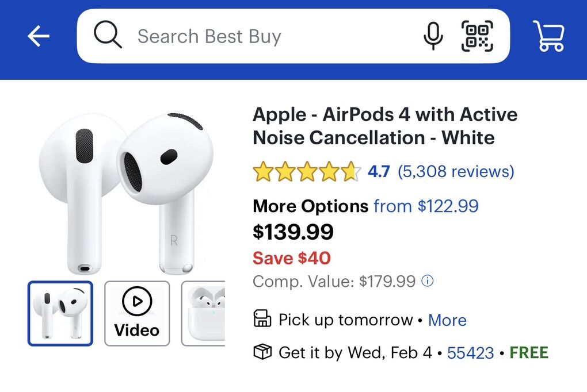Open the 5,308 reviews link
Viewport: 587px width, 392px height.
pos(456,171)
